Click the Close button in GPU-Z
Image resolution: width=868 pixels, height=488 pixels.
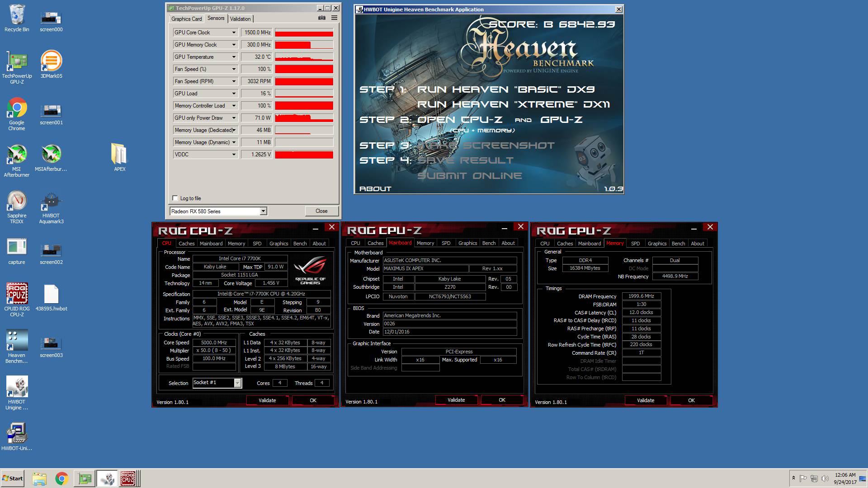(x=321, y=211)
